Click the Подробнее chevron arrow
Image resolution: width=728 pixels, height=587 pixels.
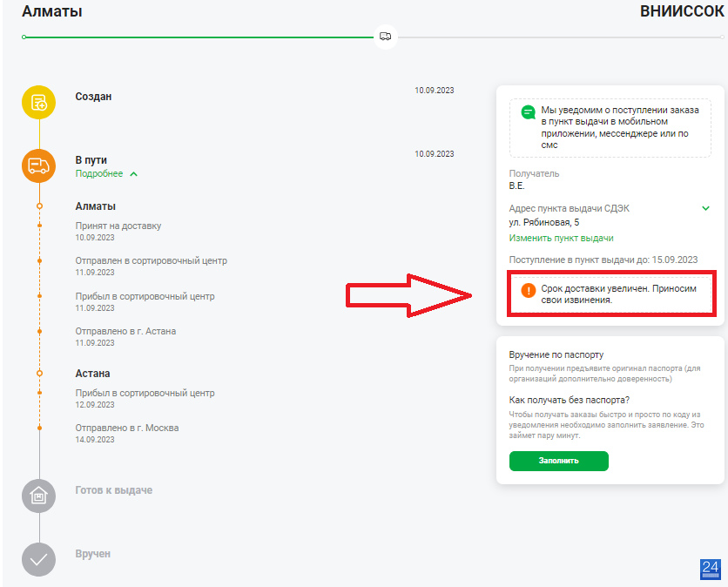point(134,174)
